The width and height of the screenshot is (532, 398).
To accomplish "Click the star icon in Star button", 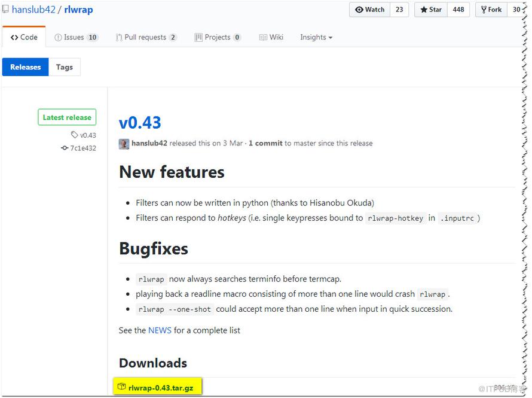I will click(x=424, y=10).
